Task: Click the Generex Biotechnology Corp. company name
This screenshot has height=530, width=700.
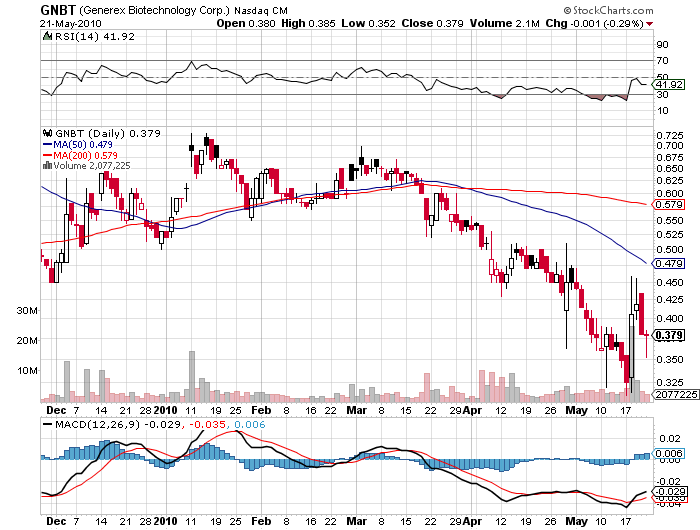Action: pyautogui.click(x=155, y=10)
